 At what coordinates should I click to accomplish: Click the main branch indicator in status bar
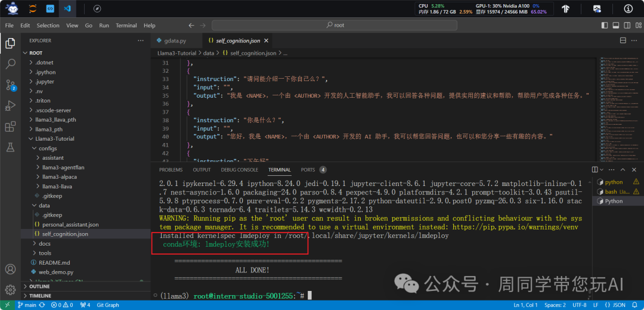27,305
